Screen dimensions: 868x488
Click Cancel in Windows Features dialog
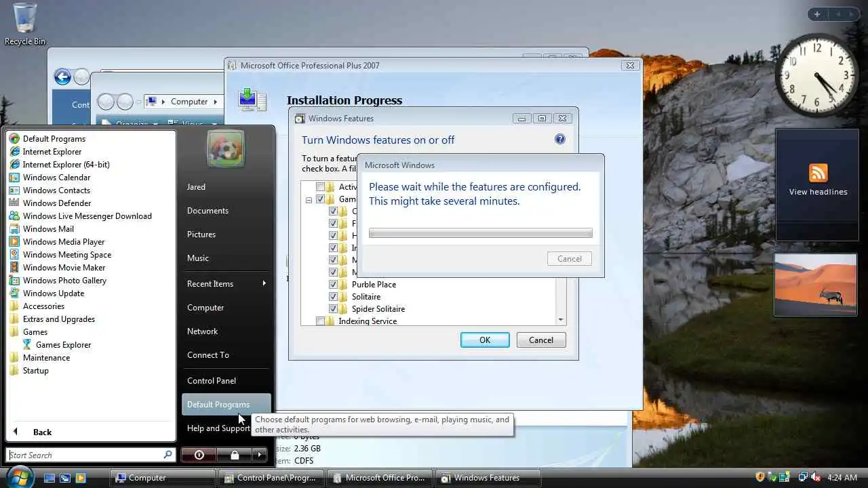541,340
